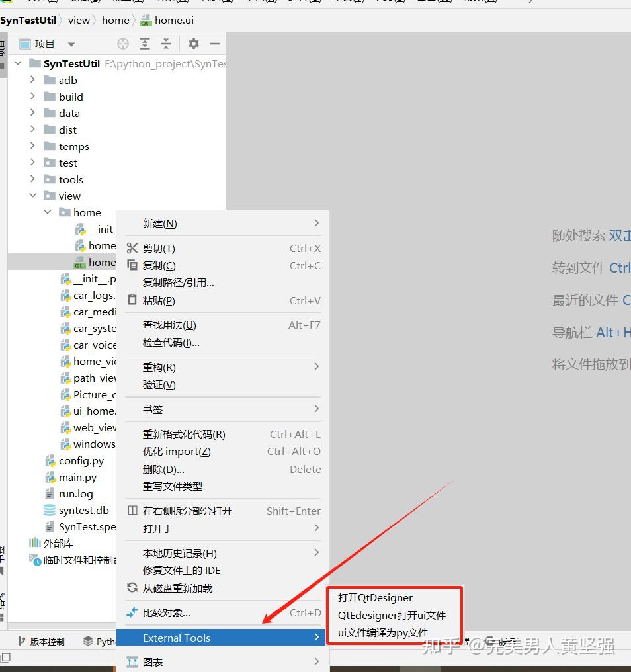Viewport: 631px width, 672px height.
Task: Click the Python interpreter icon in the status bar
Action: (x=89, y=640)
